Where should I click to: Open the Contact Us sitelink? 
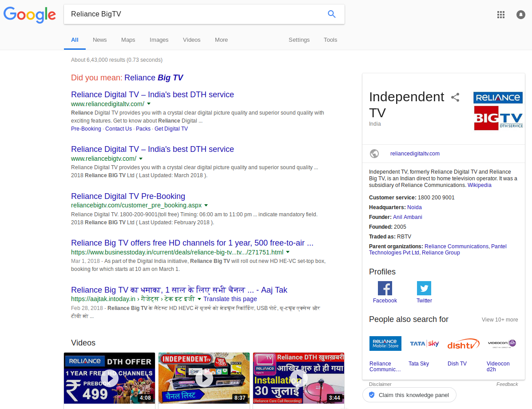click(119, 129)
